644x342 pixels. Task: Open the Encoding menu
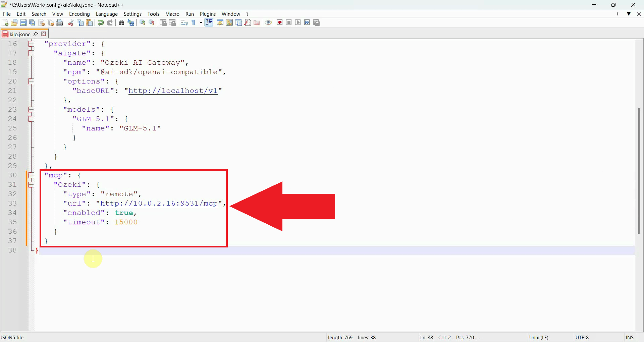79,14
